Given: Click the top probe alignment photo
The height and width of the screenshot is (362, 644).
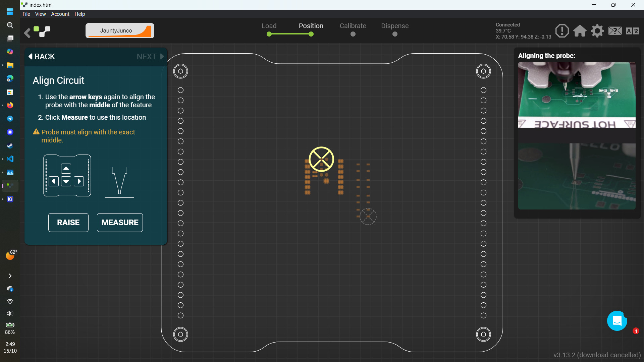Looking at the screenshot, I should pos(577,95).
